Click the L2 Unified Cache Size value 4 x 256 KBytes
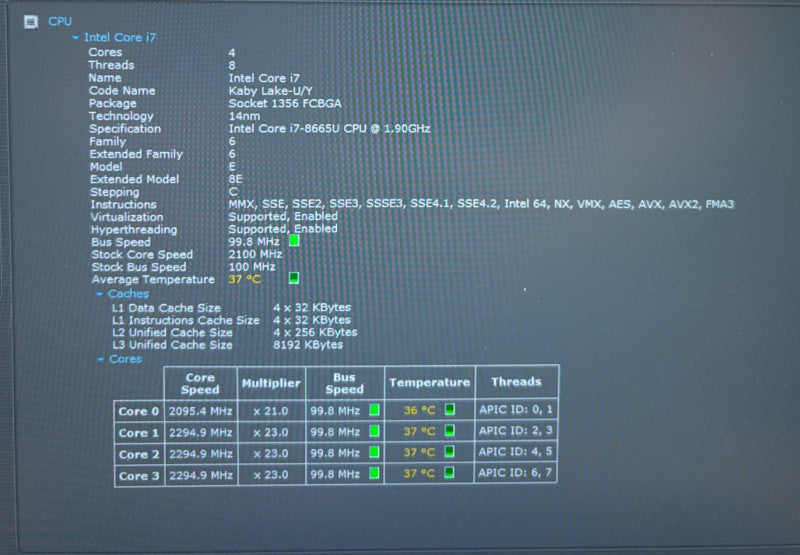This screenshot has width=800, height=555. [315, 332]
